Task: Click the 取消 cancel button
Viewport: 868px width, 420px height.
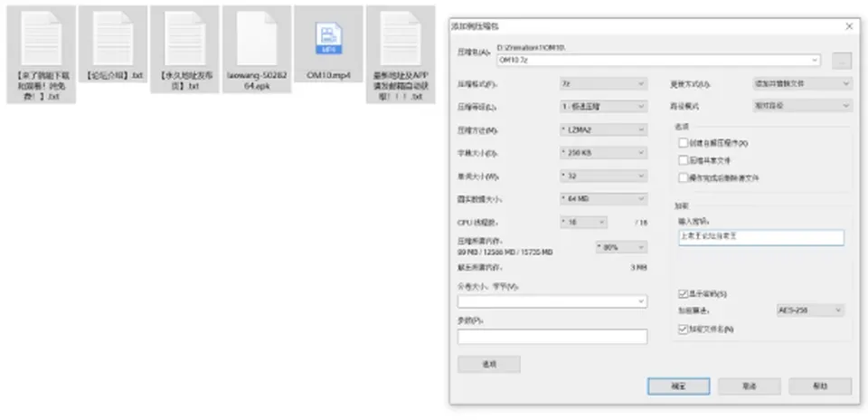Action: click(x=750, y=387)
